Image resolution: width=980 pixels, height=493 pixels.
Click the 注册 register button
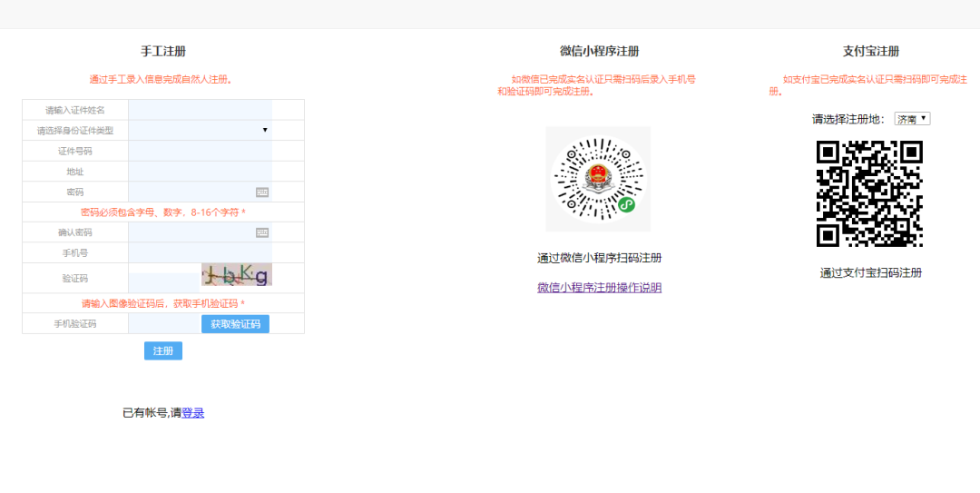pyautogui.click(x=163, y=351)
